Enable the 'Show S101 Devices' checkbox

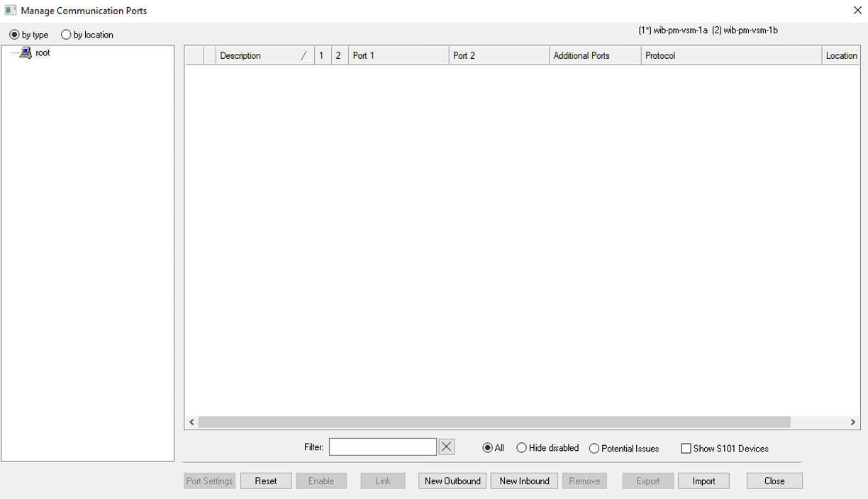[686, 449]
